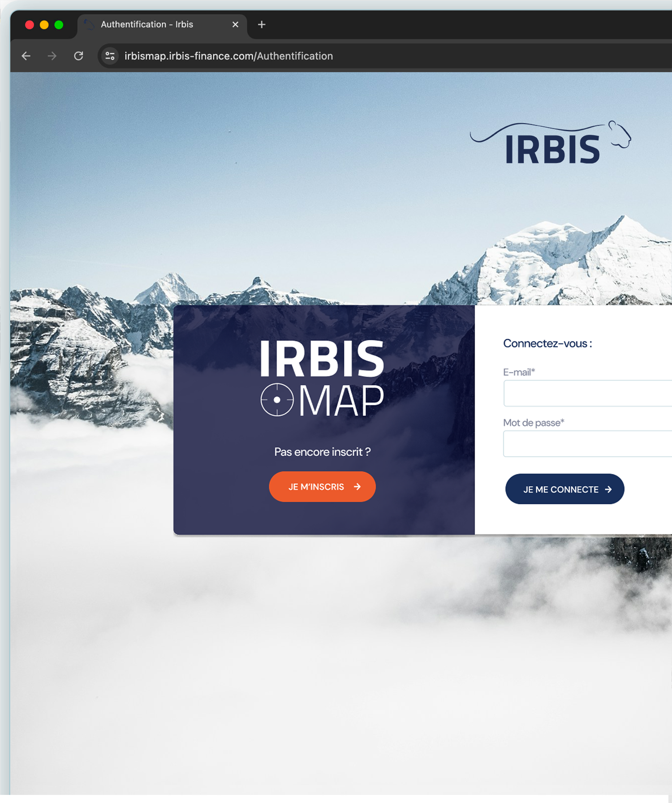Viewport: 672px width, 803px height.
Task: Click the 'Pas encore inscrit ?' text
Action: (x=323, y=452)
